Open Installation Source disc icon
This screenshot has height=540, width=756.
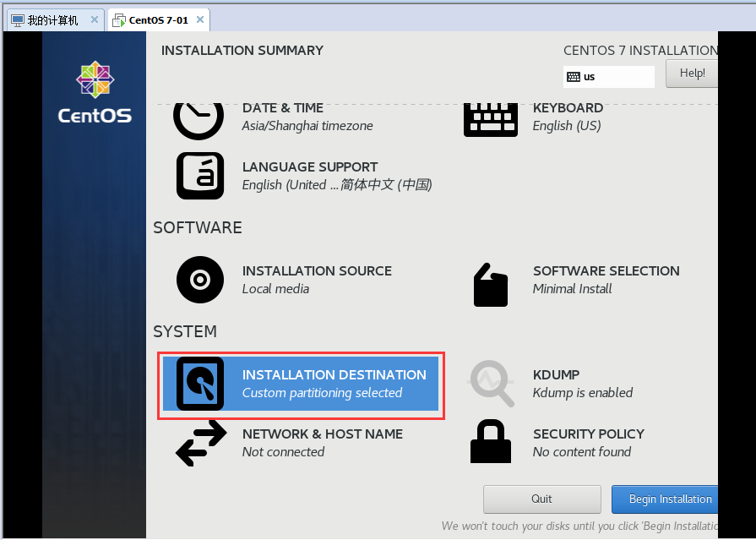[x=200, y=280]
